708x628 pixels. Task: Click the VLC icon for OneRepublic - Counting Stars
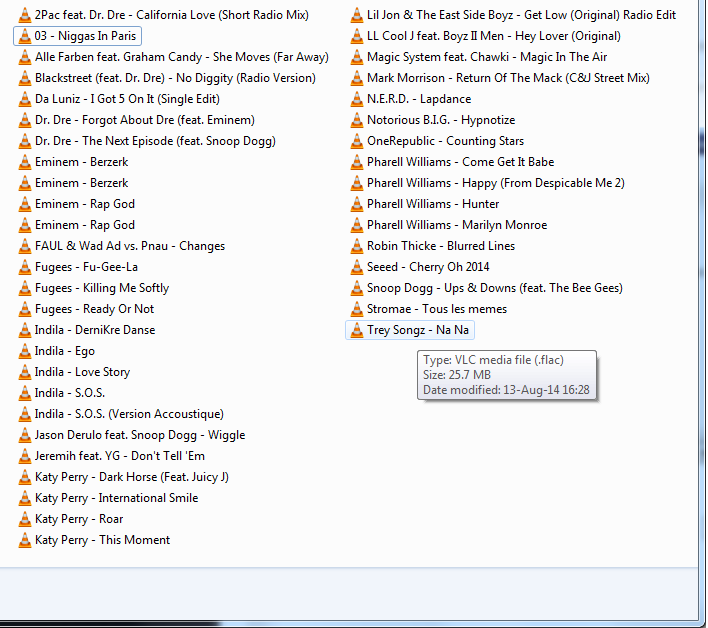[357, 141]
